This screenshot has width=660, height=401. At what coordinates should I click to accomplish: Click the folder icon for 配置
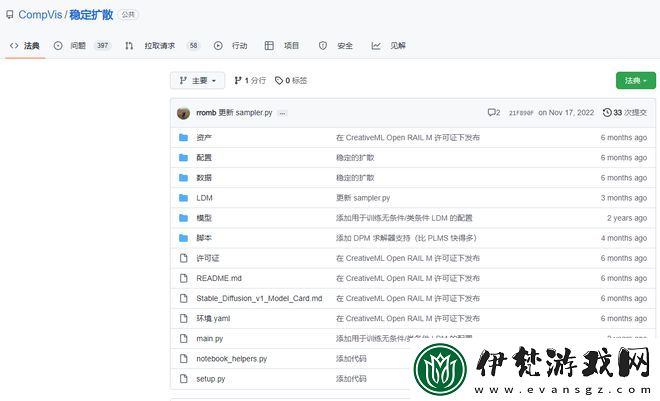[184, 158]
